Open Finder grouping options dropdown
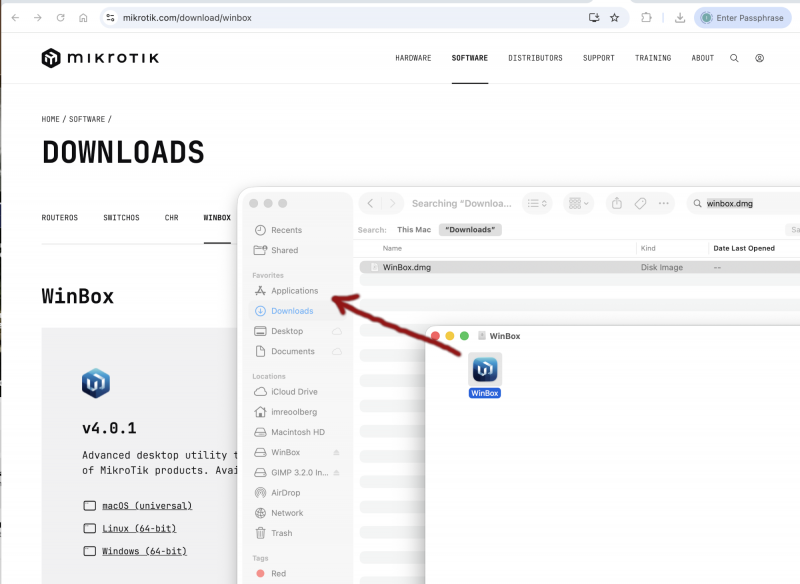Viewport: 800px width, 584px height. pos(579,204)
